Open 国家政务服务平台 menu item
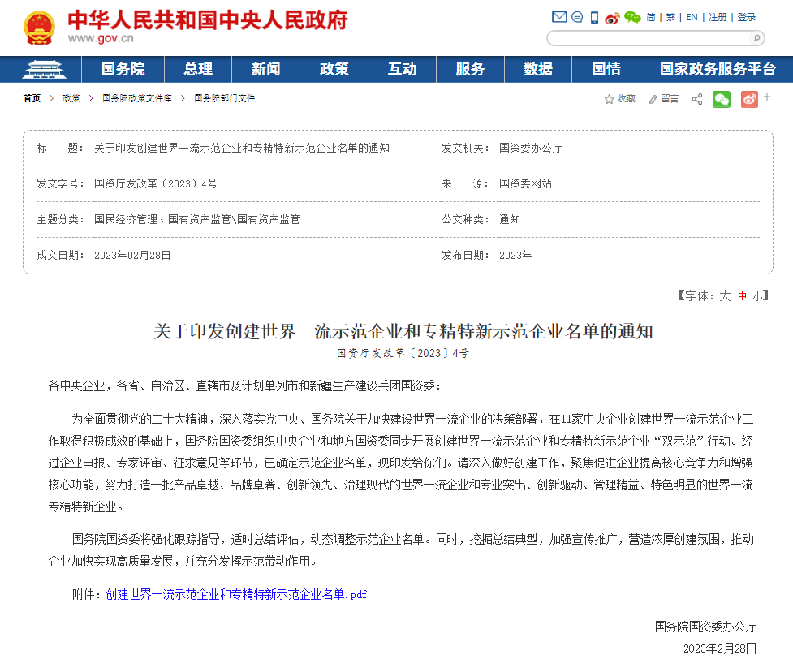The height and width of the screenshot is (672, 793). tap(718, 69)
